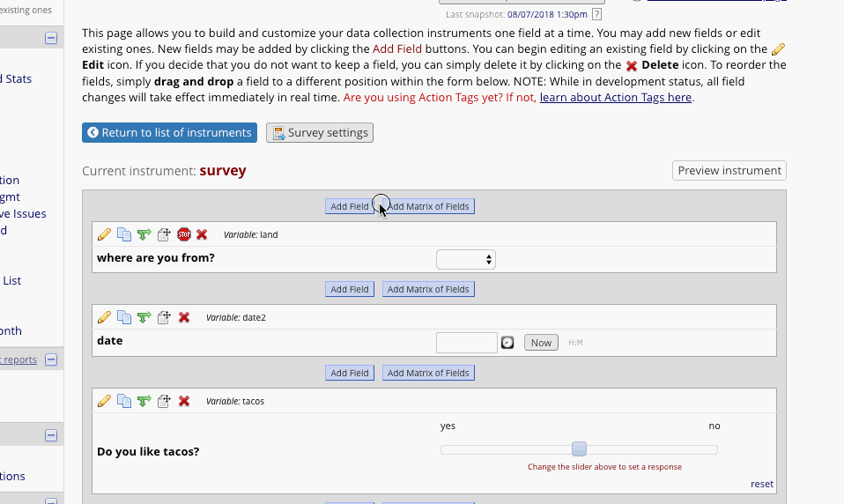Click Add Field above the tacos field
The image size is (844, 504).
(x=350, y=373)
